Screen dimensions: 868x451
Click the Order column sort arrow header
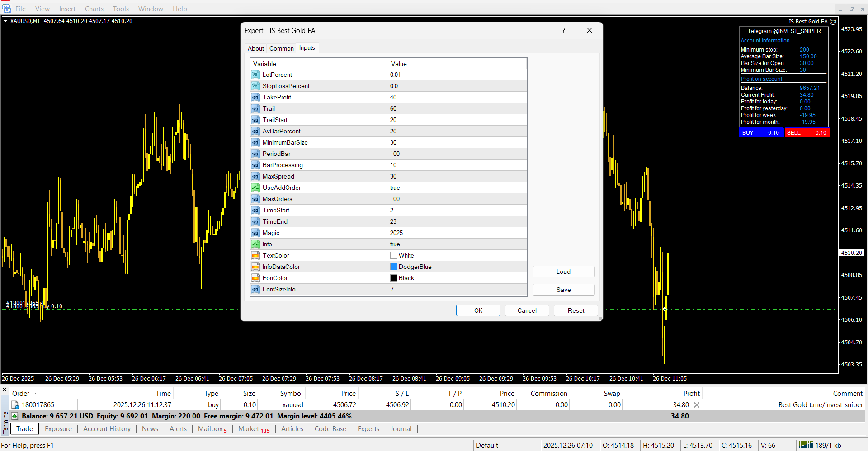tap(36, 394)
